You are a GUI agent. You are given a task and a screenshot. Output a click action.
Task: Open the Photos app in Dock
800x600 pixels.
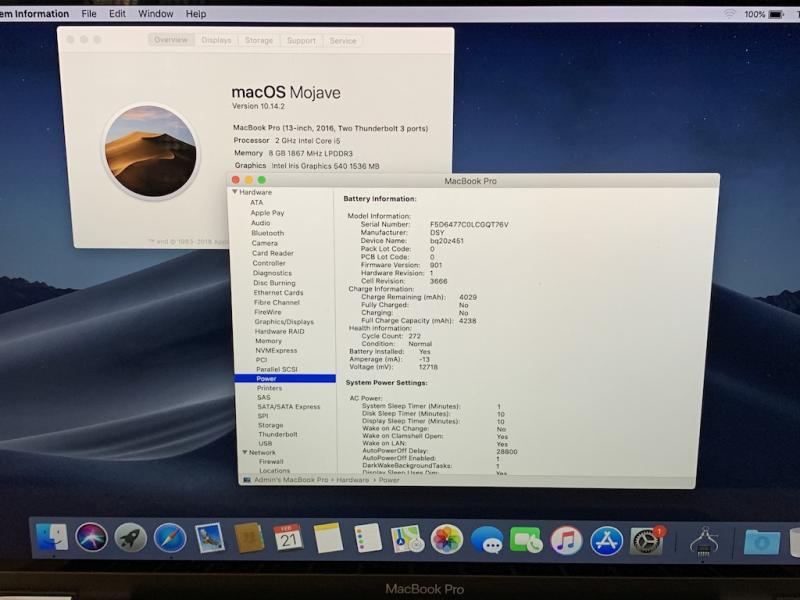pyautogui.click(x=447, y=540)
